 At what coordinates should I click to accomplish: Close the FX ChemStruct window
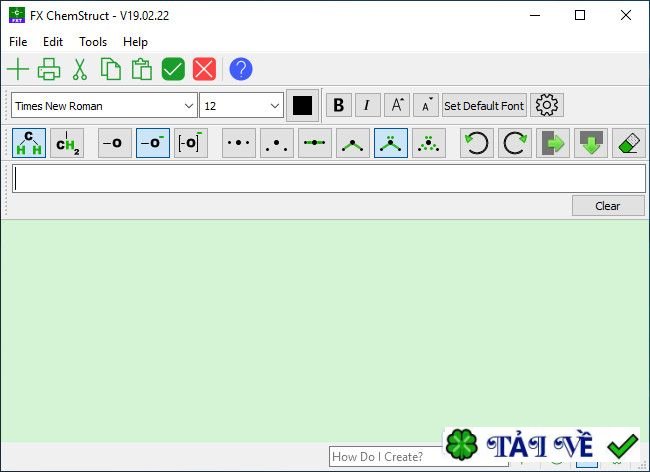(x=626, y=15)
